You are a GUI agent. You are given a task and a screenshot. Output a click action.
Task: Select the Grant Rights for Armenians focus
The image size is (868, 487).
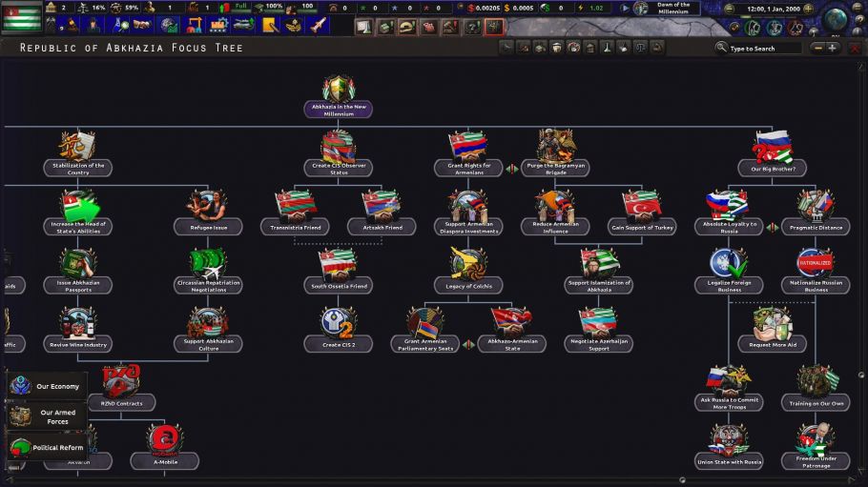[x=468, y=153]
